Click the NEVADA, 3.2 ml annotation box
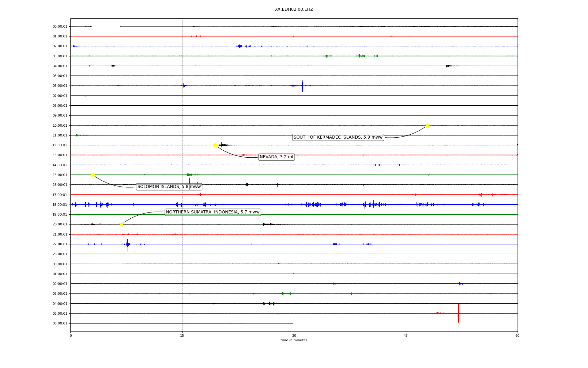This screenshot has width=588, height=368. 276,157
